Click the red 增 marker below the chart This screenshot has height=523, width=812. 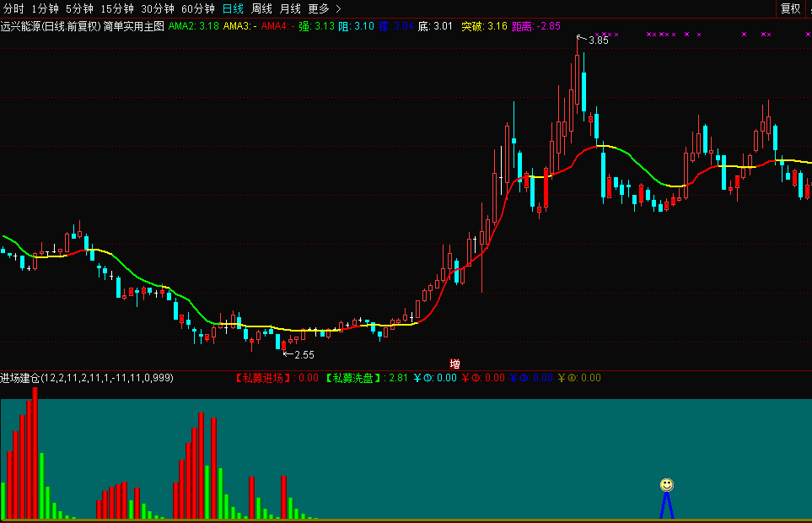tap(455, 364)
